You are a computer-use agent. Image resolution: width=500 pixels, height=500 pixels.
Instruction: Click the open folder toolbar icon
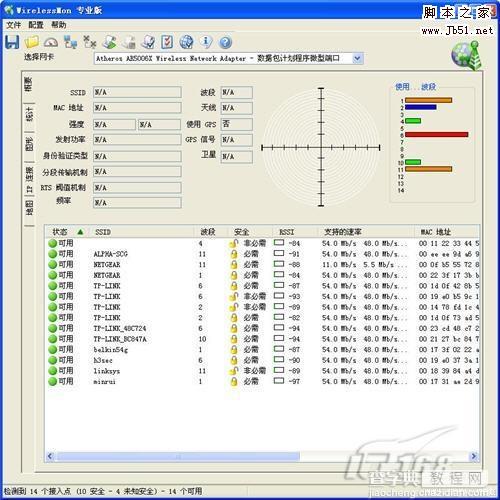32,42
